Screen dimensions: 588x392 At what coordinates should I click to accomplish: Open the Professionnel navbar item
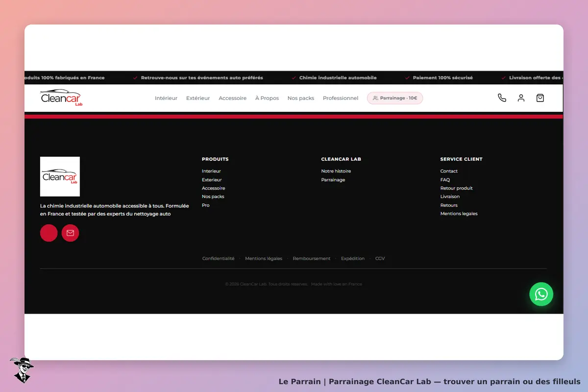click(341, 98)
